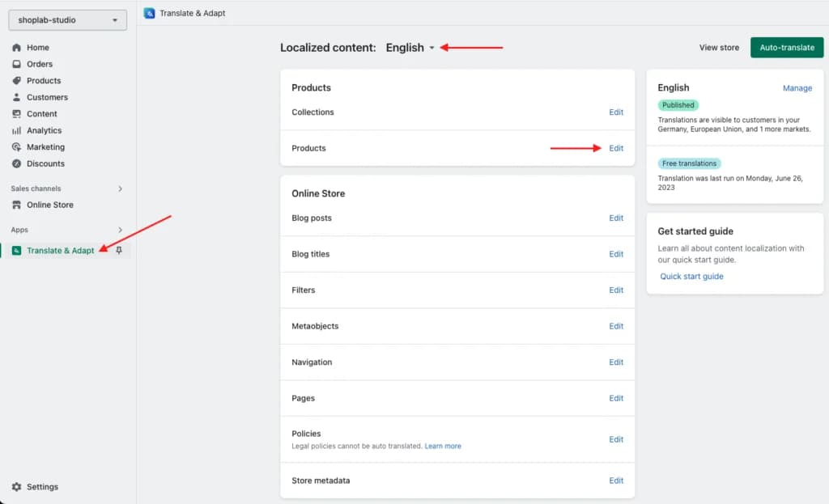Click the Get started guide heading
The height and width of the screenshot is (504, 829).
pyautogui.click(x=695, y=231)
